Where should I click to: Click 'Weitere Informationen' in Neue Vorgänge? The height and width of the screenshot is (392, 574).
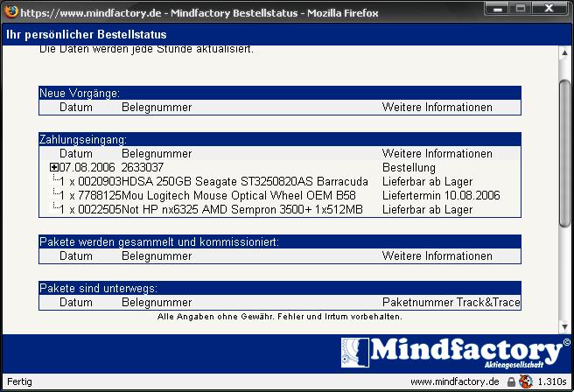[437, 108]
